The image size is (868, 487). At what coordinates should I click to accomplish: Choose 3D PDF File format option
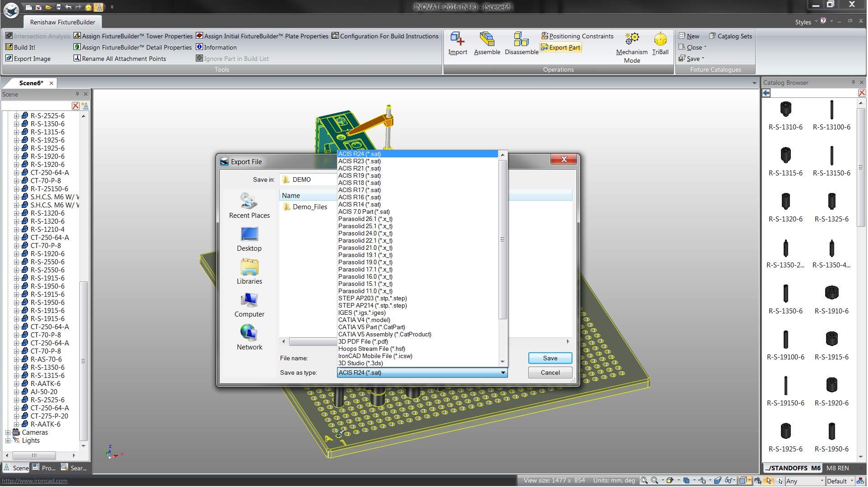[363, 342]
